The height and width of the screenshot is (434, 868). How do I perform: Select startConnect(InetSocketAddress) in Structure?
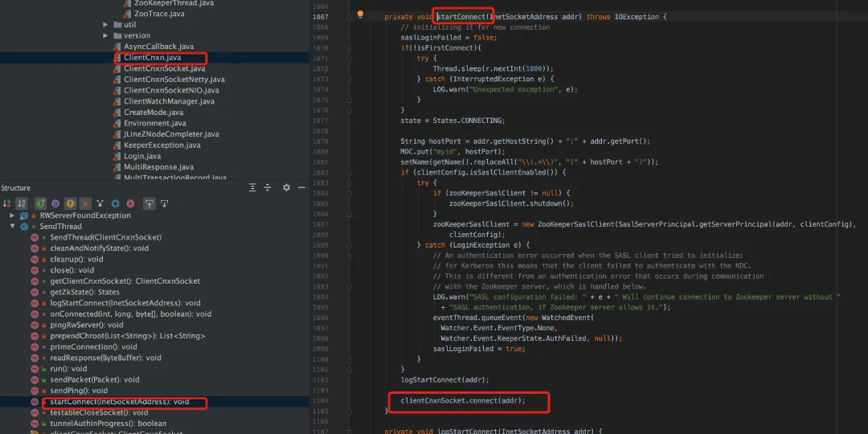120,402
